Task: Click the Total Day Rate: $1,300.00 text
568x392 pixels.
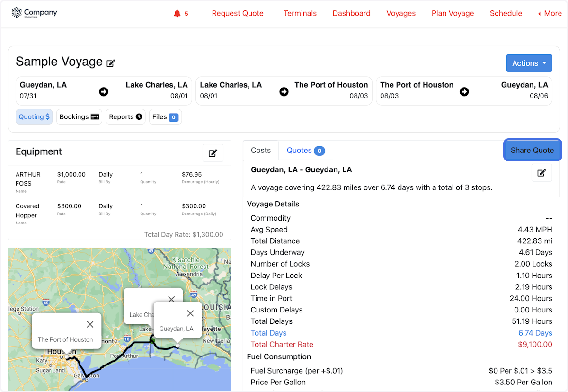Action: click(184, 234)
